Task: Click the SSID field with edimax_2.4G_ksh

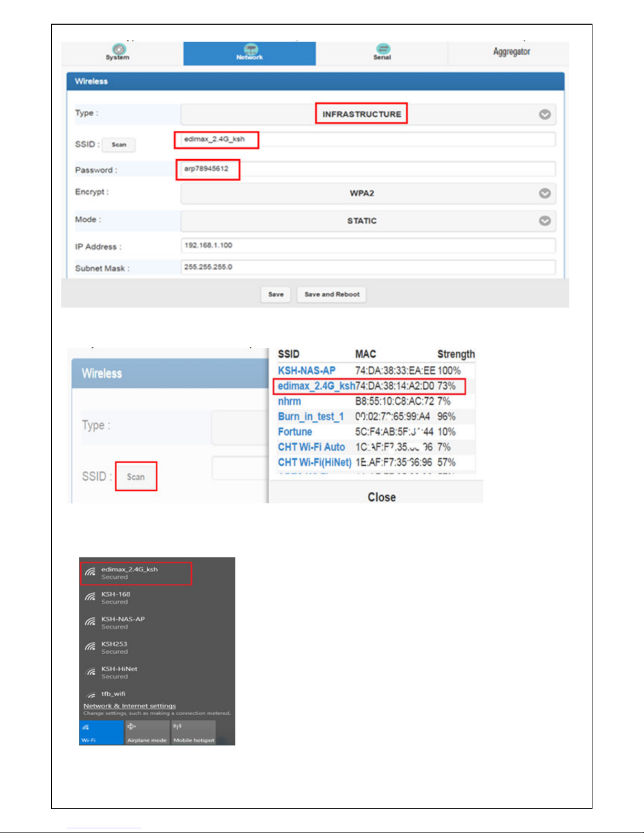Action: pos(368,139)
